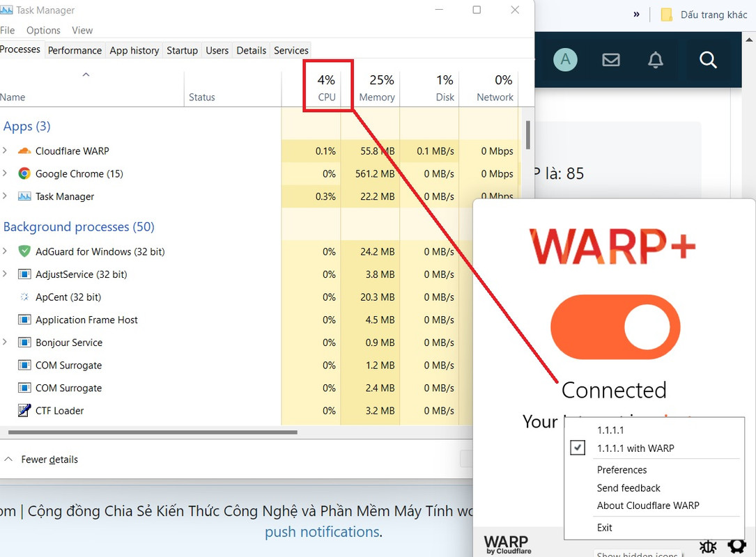Switch to the Details tab
The height and width of the screenshot is (557, 756).
coord(252,51)
